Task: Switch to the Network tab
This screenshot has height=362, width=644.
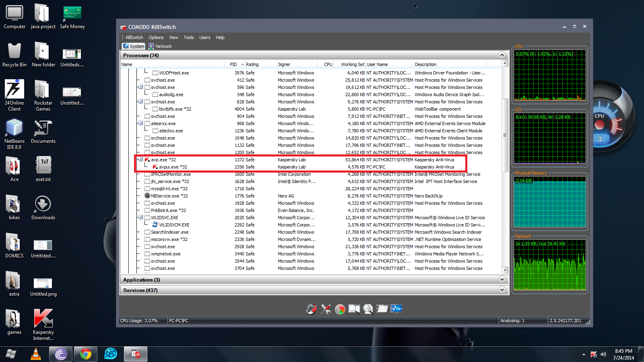Action: click(160, 46)
